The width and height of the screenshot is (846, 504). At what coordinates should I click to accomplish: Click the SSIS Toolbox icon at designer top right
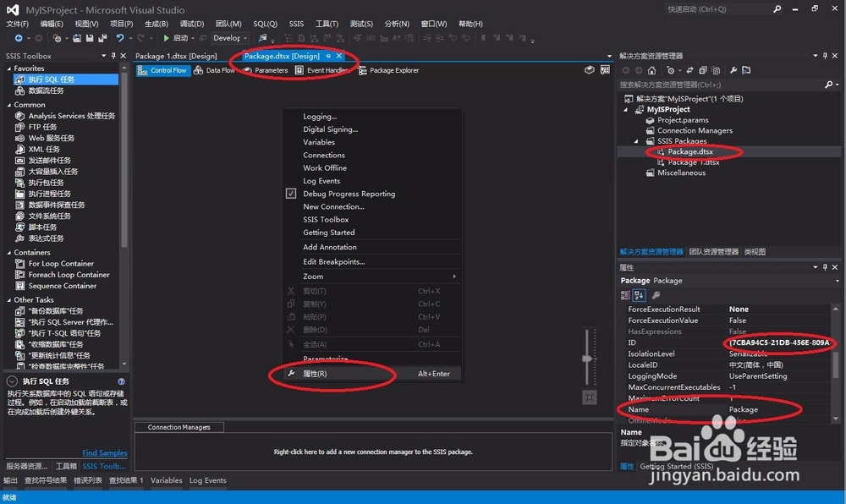pos(590,70)
